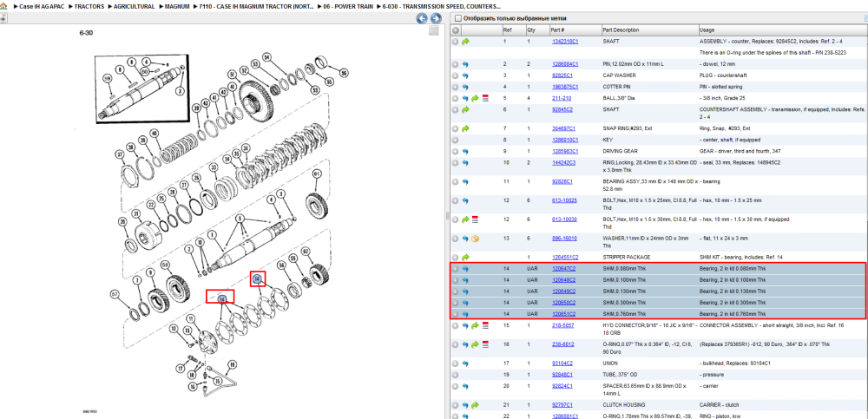Click the red notes icon in row 211-210
Viewport: 868px width, 419px height.
pyautogui.click(x=485, y=98)
